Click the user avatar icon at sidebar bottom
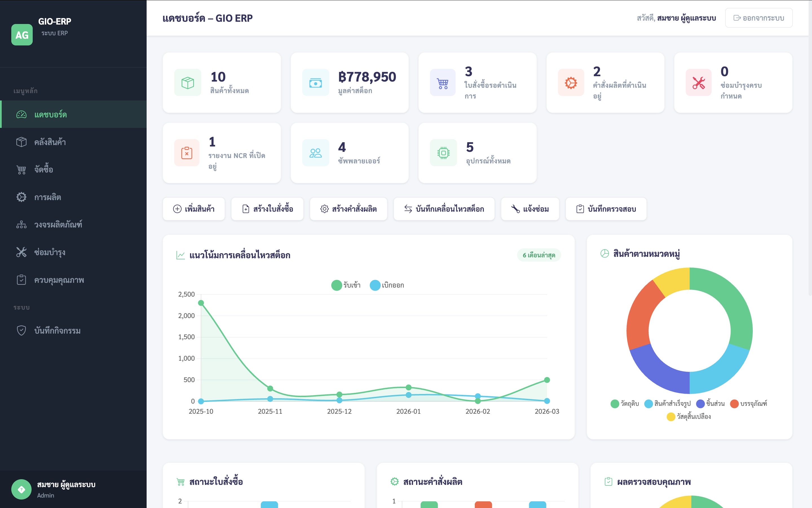 (x=21, y=489)
